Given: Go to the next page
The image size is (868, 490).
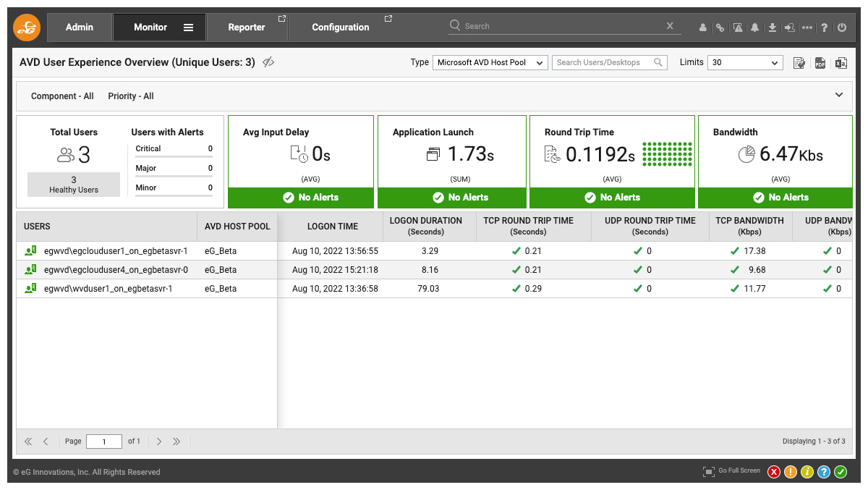Looking at the screenshot, I should pos(159,442).
